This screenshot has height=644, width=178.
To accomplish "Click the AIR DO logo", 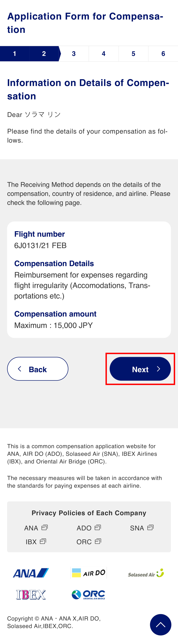I will (89, 573).
